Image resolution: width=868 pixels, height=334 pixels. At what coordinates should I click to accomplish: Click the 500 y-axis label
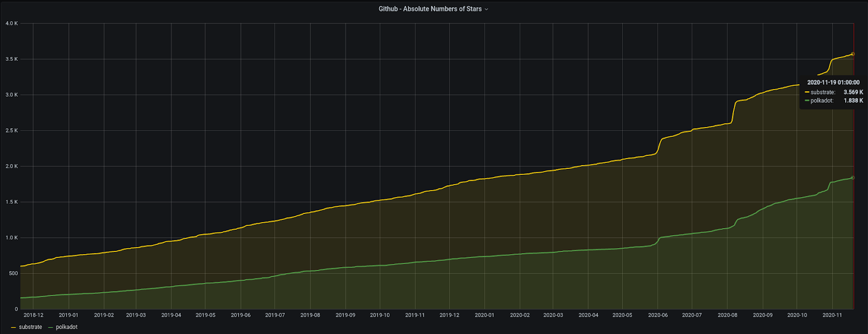[14, 274]
